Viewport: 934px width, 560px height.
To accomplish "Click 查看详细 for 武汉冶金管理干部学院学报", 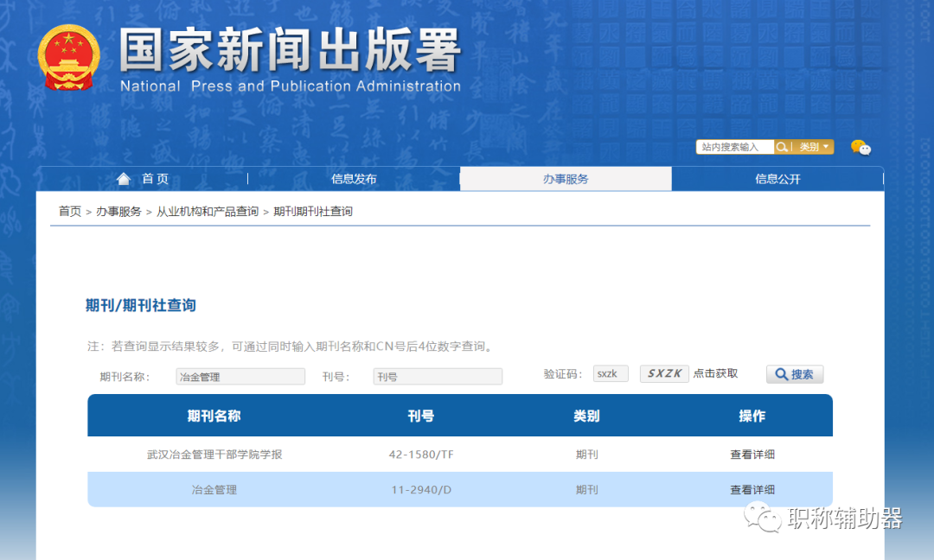I will [x=752, y=454].
